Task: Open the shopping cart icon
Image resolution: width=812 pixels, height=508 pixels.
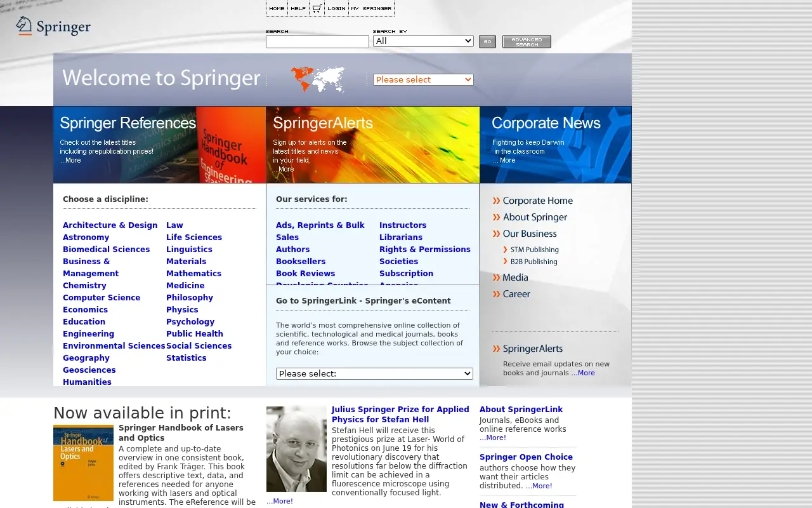Action: (317, 8)
